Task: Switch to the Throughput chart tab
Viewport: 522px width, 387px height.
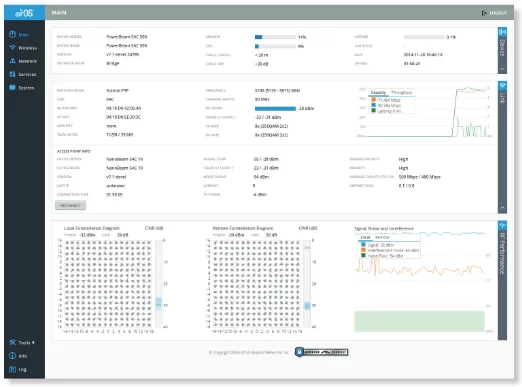Action: (x=401, y=92)
